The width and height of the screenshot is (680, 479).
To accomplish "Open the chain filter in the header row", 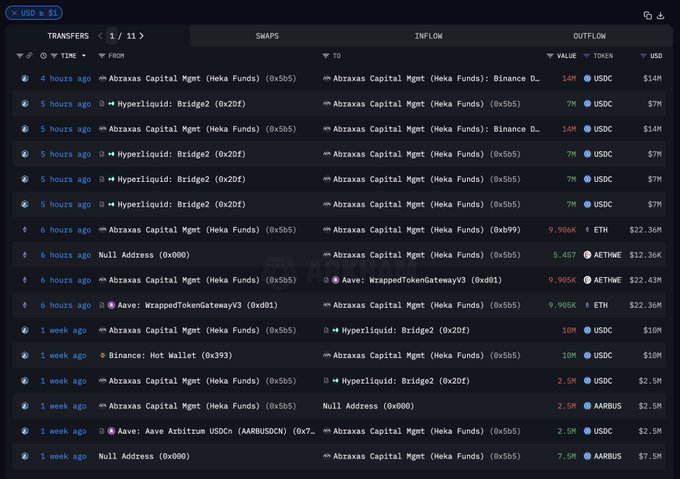I will [x=20, y=56].
